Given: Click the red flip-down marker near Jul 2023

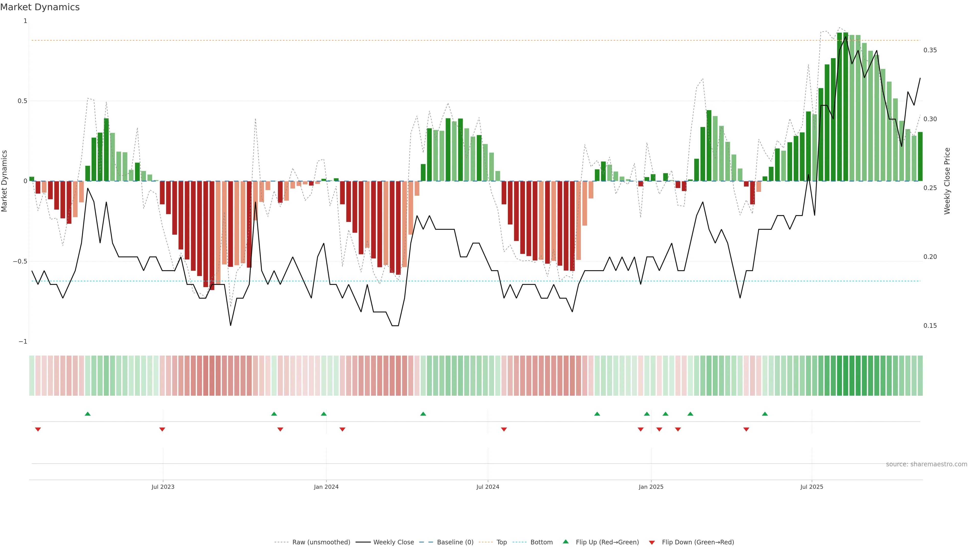Looking at the screenshot, I should tap(162, 429).
